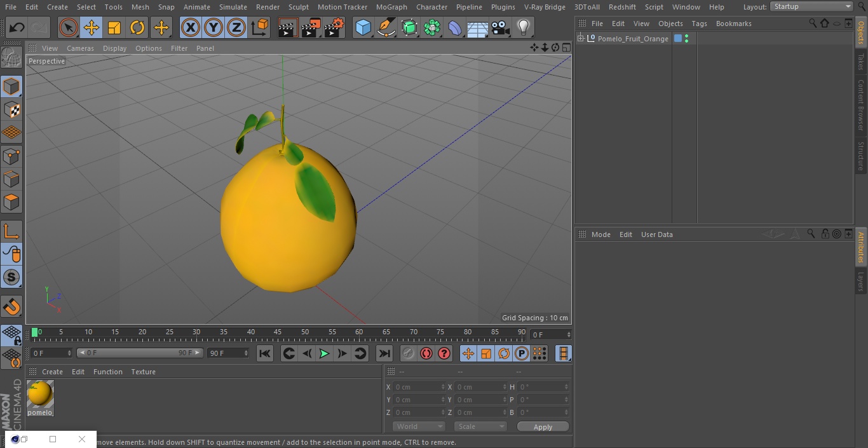Click the Undo arrow icon
Viewport: 868px width, 448px height.
coord(17,28)
